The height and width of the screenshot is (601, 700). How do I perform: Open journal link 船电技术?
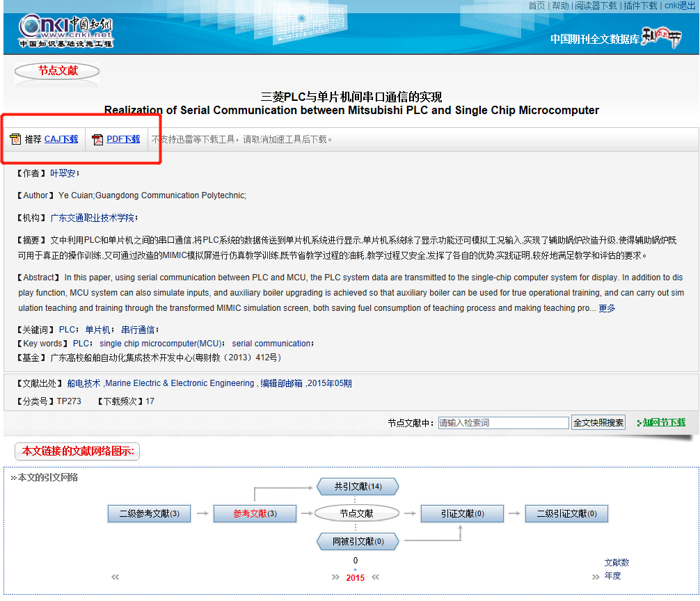[x=84, y=383]
